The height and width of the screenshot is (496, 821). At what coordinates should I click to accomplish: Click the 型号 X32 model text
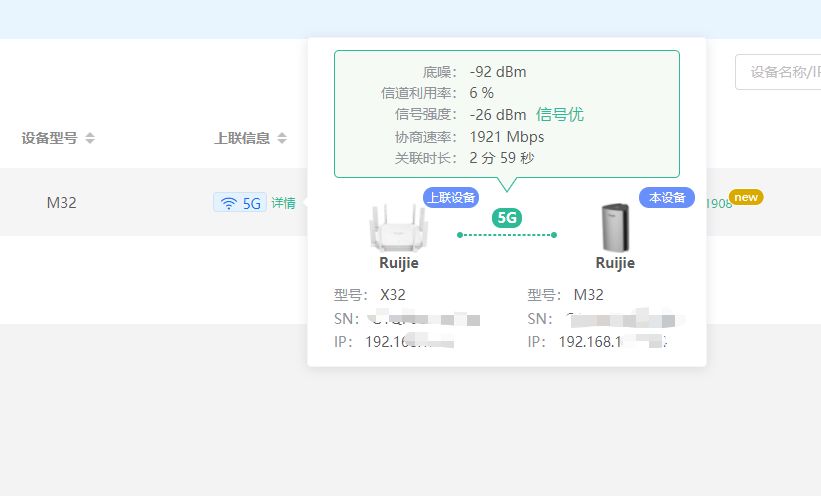(x=370, y=295)
